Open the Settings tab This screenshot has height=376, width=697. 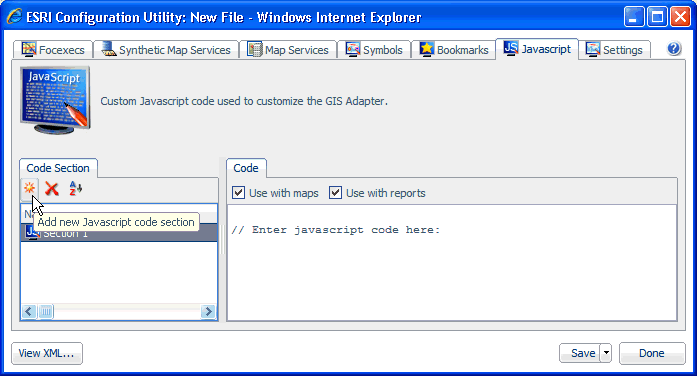tap(614, 50)
